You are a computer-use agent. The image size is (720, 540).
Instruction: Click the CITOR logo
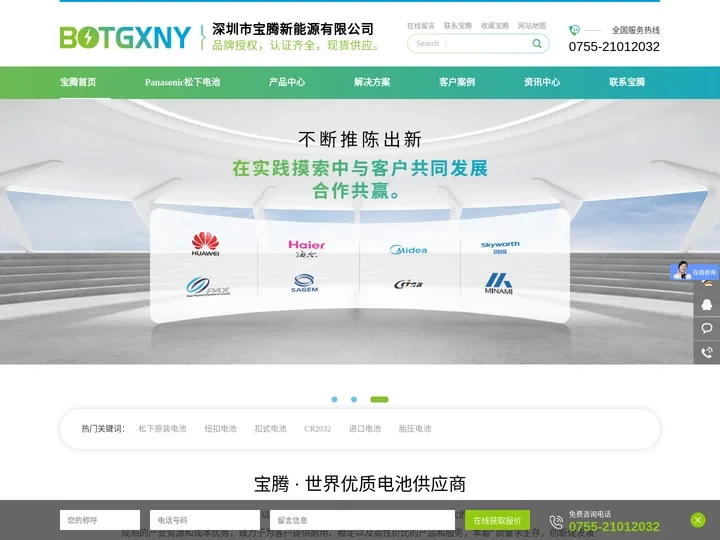click(408, 284)
